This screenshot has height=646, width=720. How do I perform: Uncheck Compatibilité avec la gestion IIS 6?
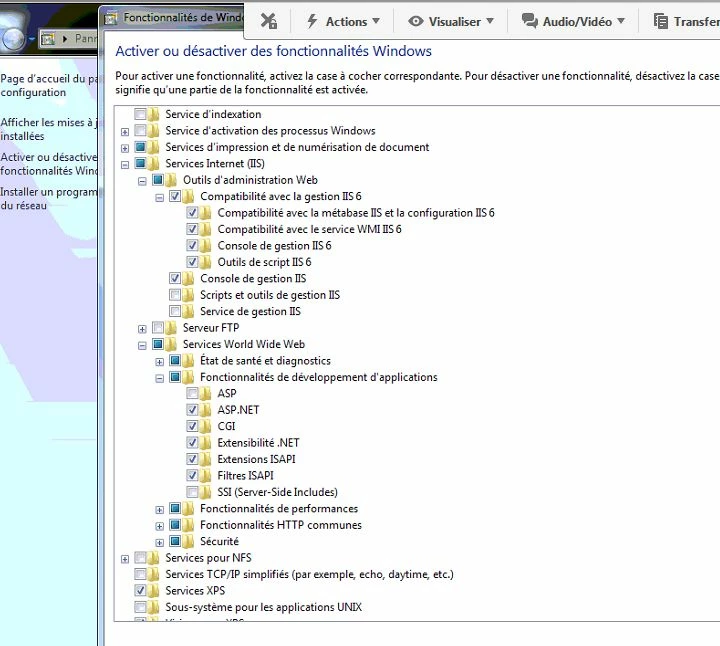coord(175,196)
